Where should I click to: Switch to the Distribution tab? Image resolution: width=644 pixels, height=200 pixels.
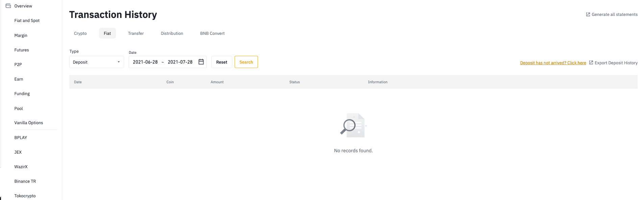point(172,33)
